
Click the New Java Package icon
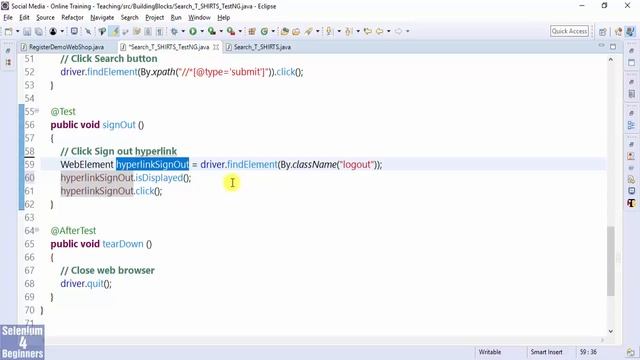pos(252,31)
